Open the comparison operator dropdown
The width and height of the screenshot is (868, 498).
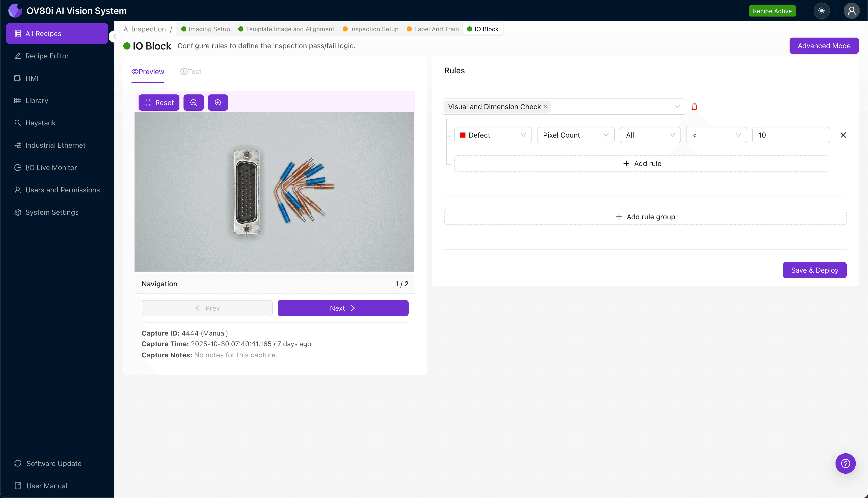pos(716,135)
